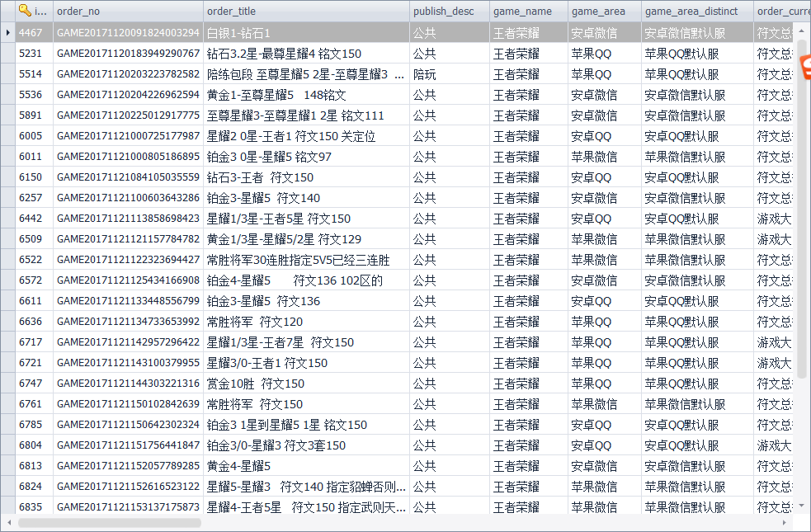Sort by the order_no column header
811x532 pixels.
click(x=128, y=11)
